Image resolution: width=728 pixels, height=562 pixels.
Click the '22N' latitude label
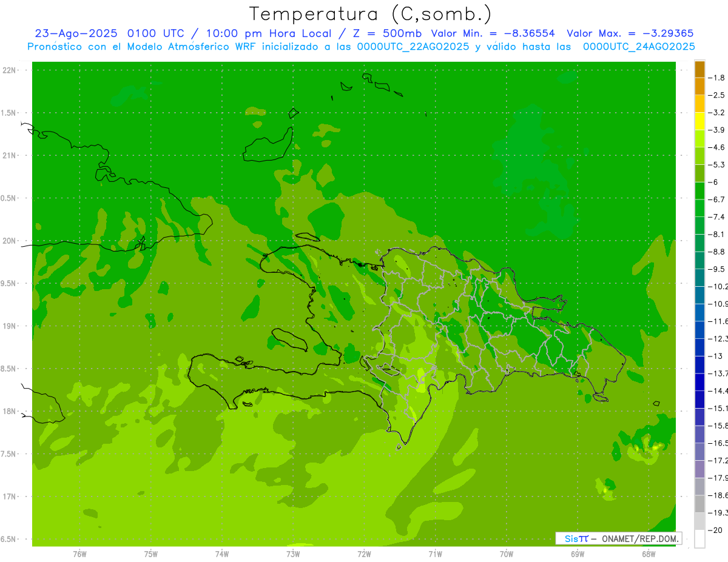[x=9, y=70]
